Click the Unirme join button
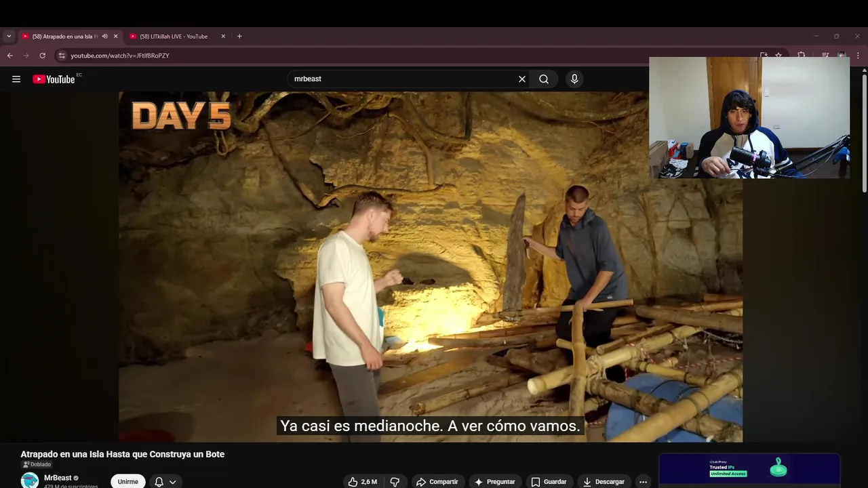 tap(128, 482)
